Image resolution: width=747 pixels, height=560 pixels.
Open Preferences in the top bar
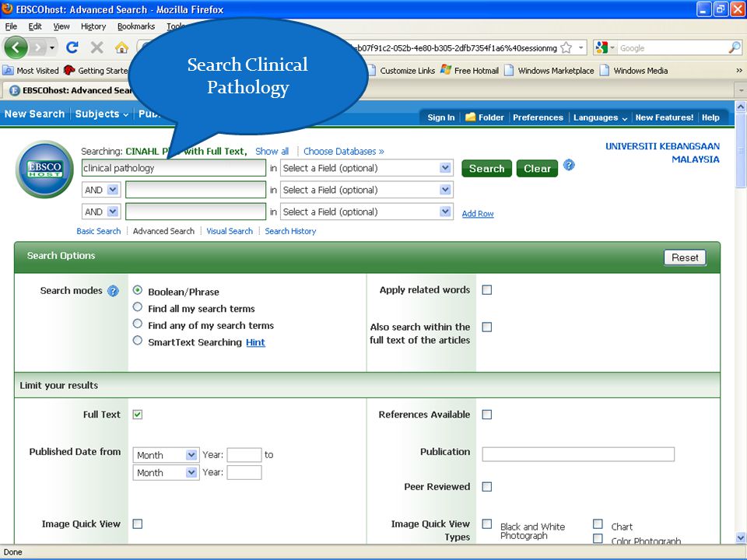[x=538, y=117]
